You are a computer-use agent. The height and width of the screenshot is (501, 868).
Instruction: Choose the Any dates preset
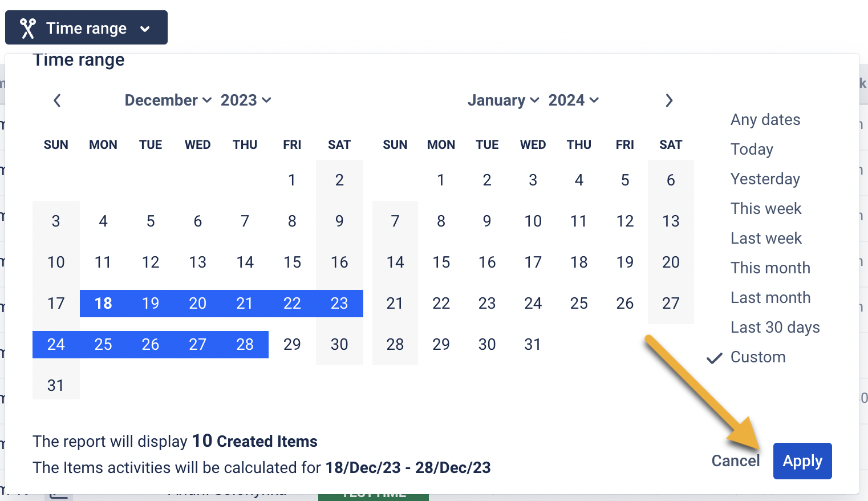(x=765, y=120)
